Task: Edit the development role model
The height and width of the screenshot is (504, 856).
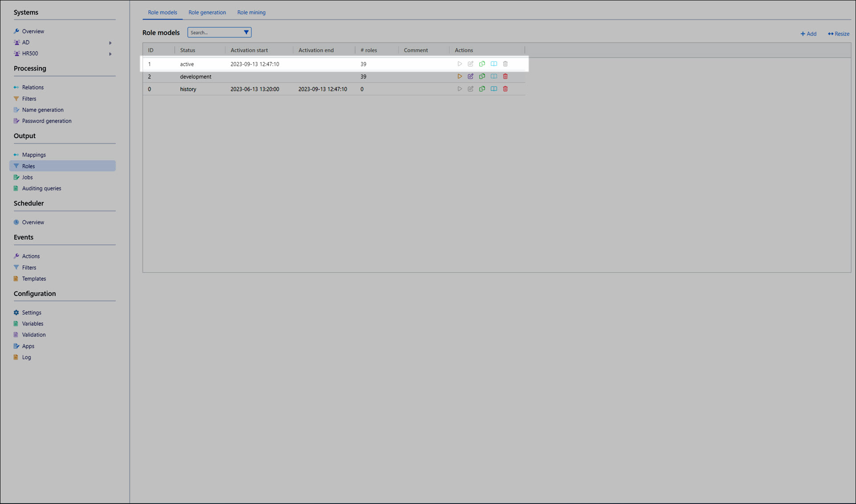Action: tap(470, 77)
